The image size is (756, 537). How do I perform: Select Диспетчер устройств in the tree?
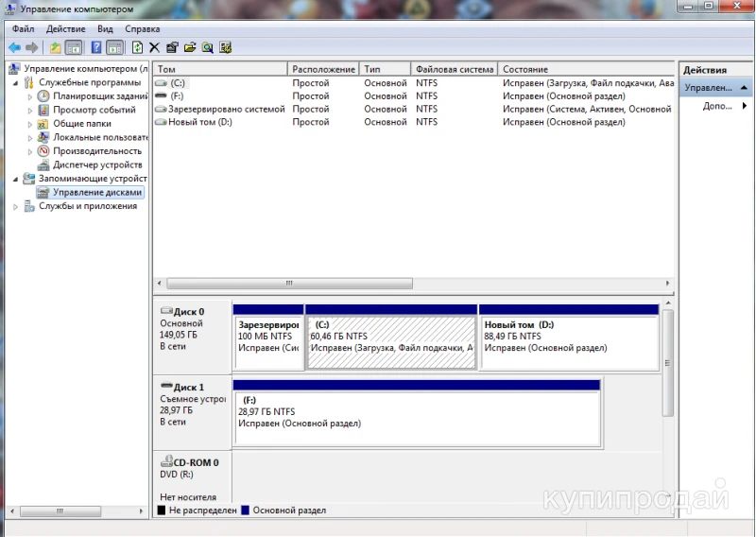point(96,165)
